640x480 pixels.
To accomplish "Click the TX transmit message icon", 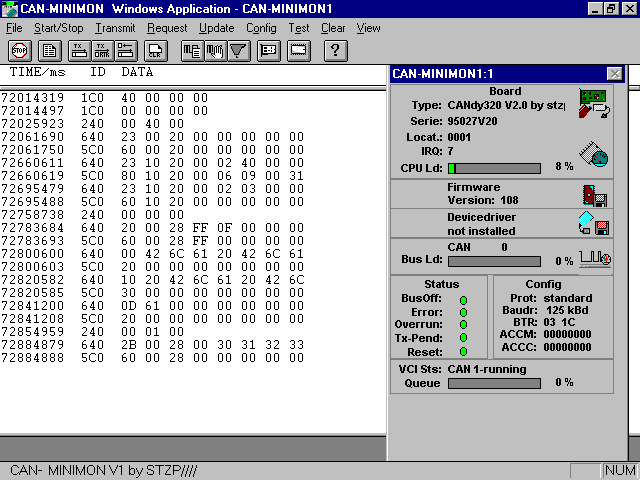I will pyautogui.click(x=80, y=51).
